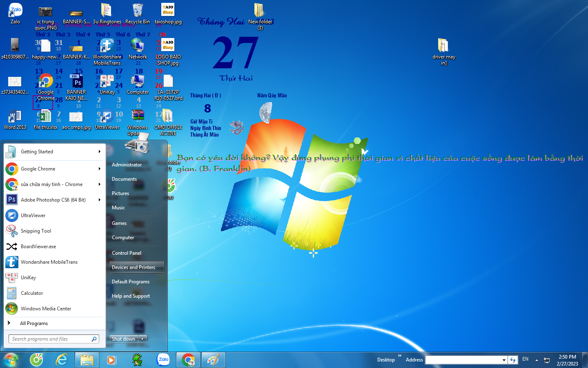588x368 pixels.
Task: Select the aoc smps.jpg desktop file
Action: tap(76, 119)
